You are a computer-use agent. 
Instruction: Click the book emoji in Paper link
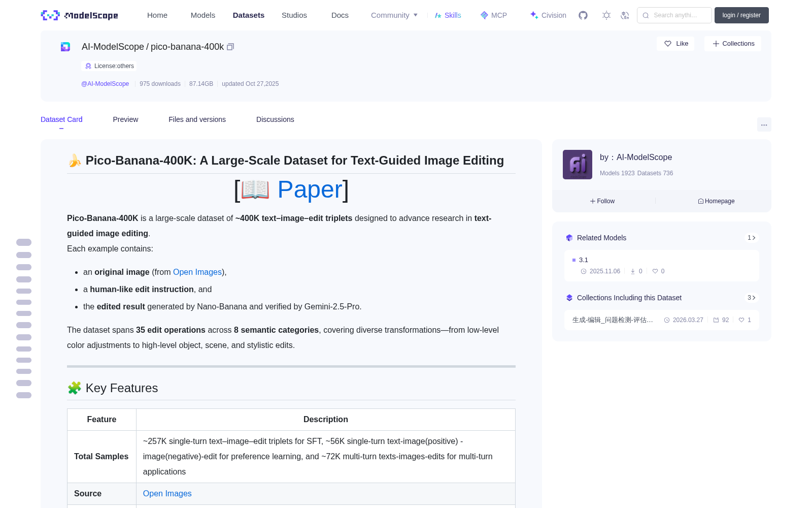[255, 189]
